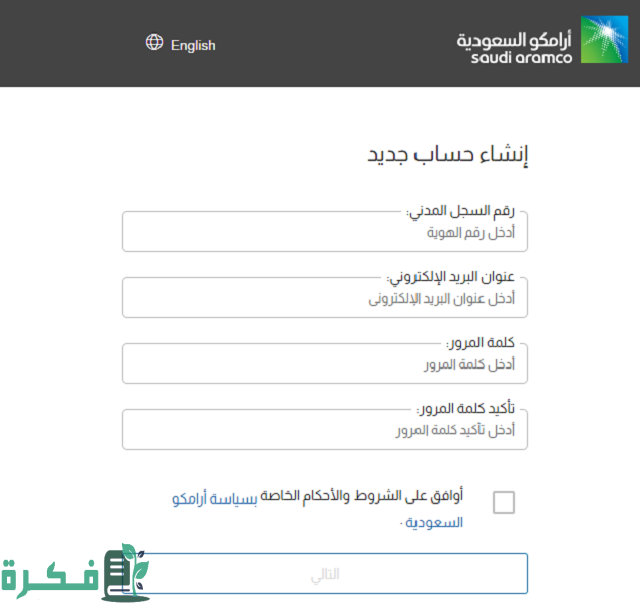Click the عنوان البريد الإلكتروني field label

point(451,277)
